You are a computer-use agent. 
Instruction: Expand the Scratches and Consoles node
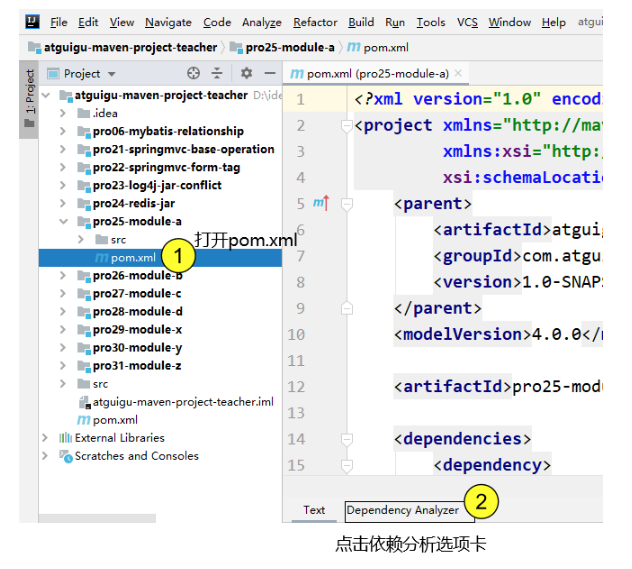pos(46,456)
